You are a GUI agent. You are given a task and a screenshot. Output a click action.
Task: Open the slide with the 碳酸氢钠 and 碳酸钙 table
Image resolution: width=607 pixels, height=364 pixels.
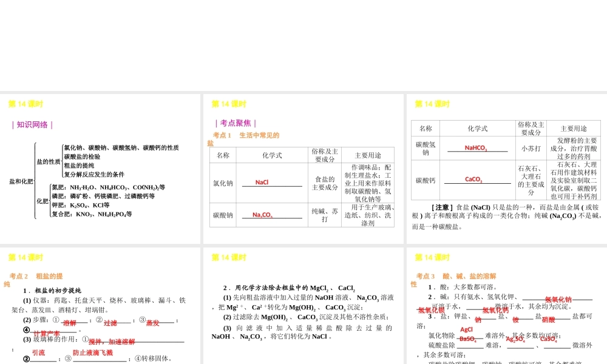point(507,169)
